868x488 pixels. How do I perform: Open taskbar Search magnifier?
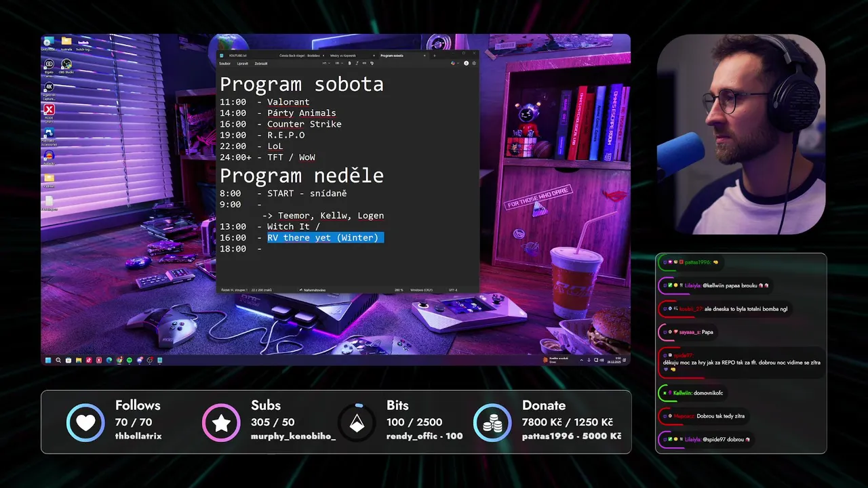[x=58, y=361]
